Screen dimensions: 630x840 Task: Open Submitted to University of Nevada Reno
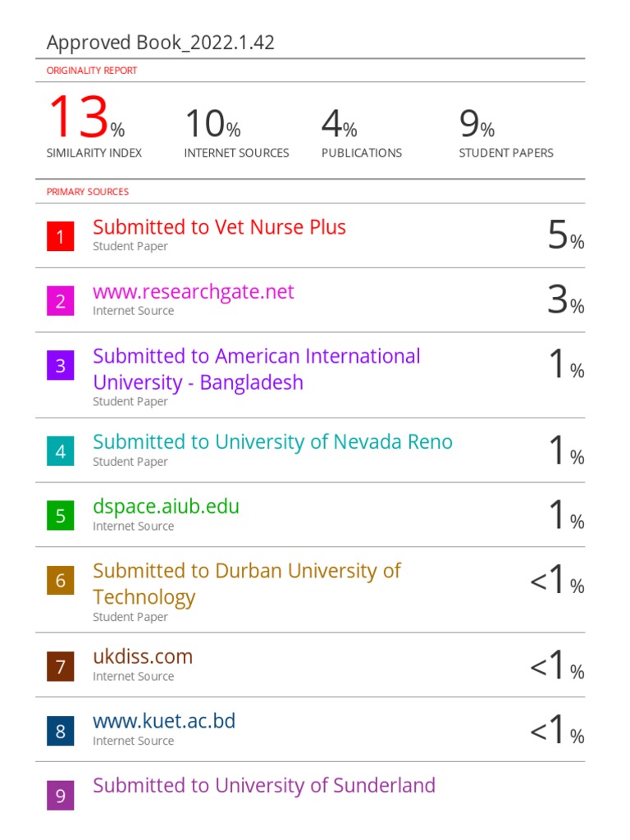pyautogui.click(x=272, y=442)
